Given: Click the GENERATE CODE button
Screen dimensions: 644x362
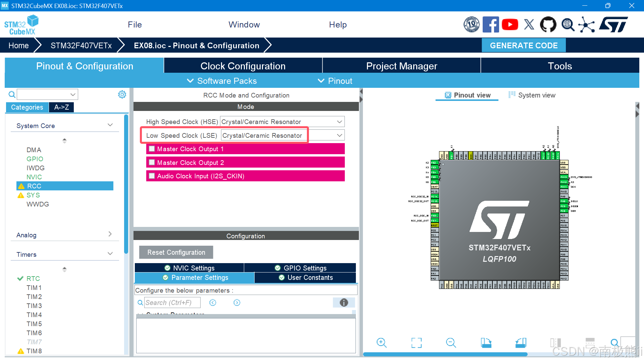Looking at the screenshot, I should tap(524, 45).
